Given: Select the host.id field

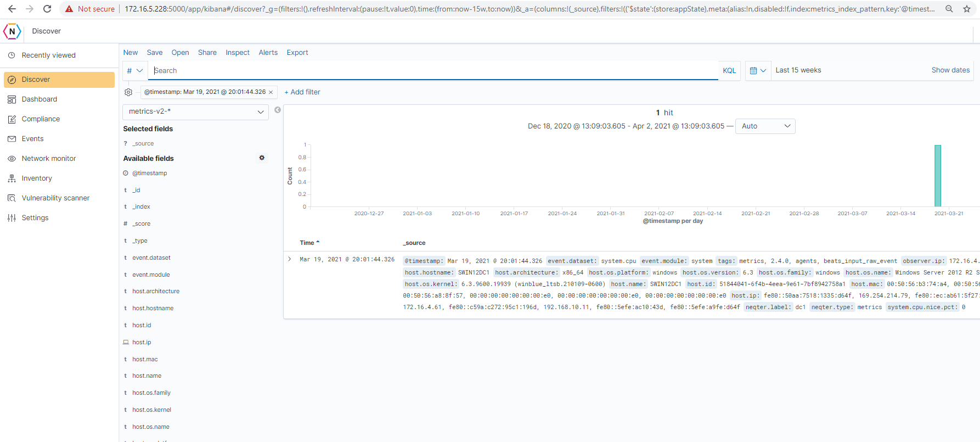Looking at the screenshot, I should (142, 326).
